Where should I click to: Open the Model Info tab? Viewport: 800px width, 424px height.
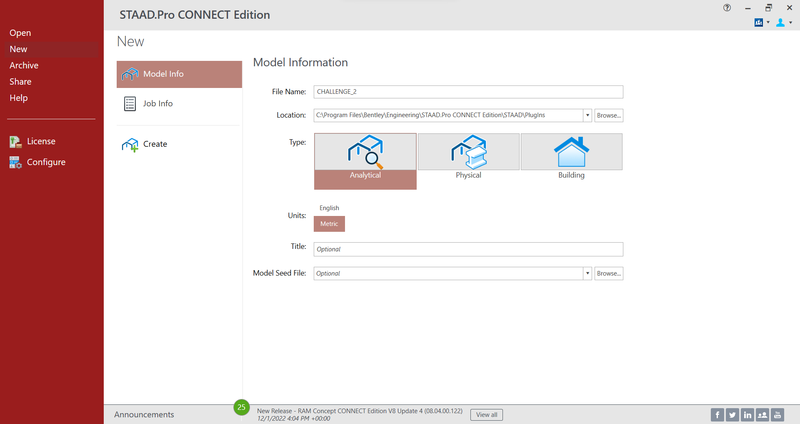[x=179, y=74]
